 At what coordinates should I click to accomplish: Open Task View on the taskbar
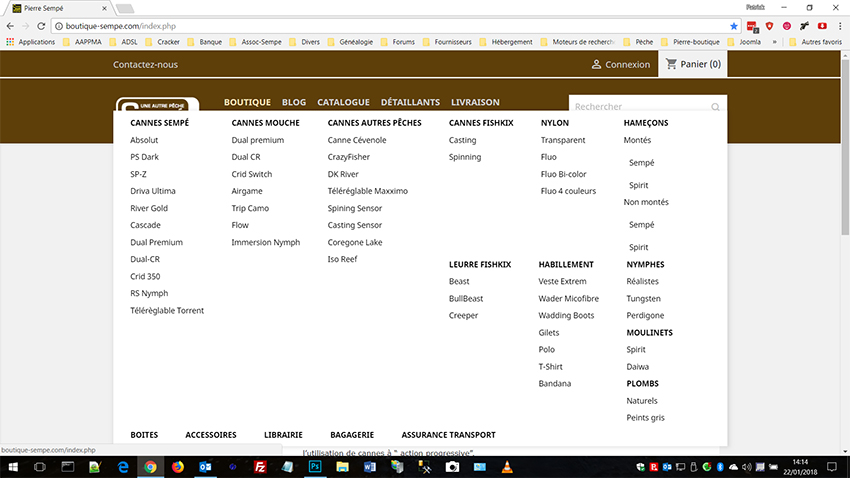pyautogui.click(x=40, y=467)
